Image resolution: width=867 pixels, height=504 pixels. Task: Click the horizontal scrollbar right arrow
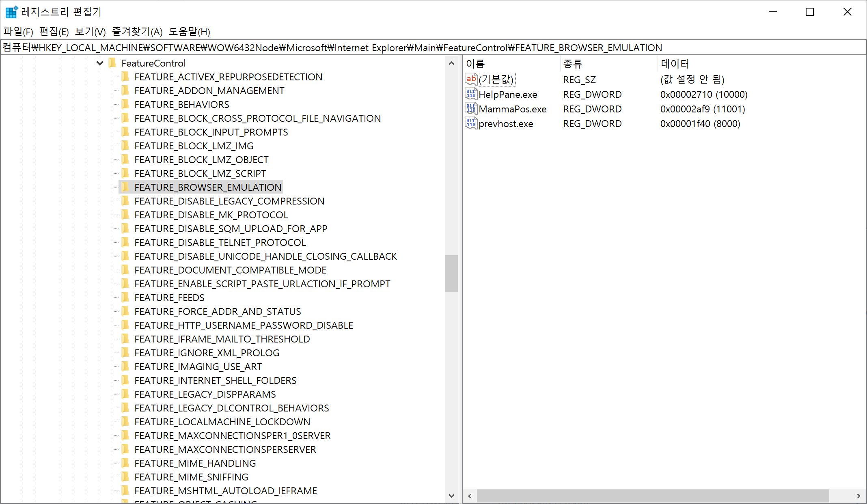click(858, 496)
